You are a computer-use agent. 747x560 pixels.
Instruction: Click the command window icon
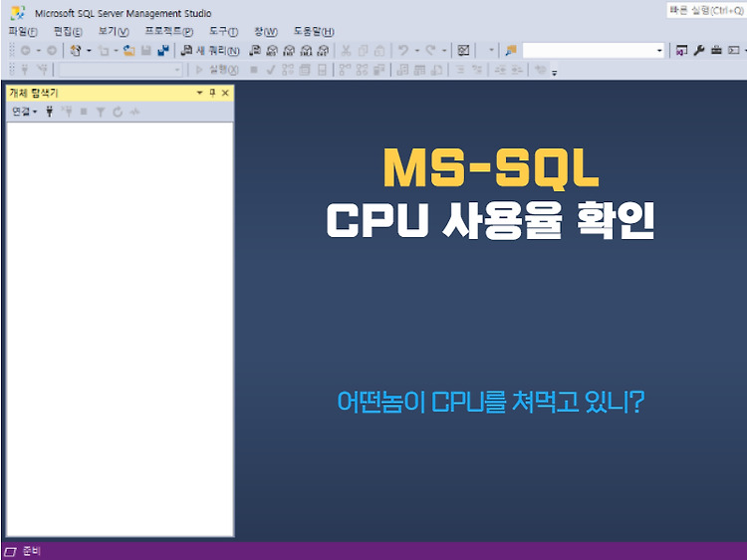734,50
